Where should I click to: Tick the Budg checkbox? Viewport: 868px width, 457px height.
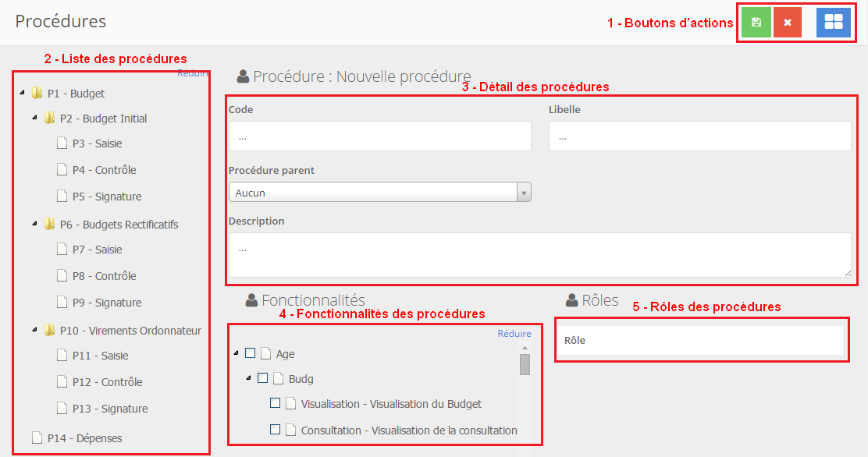263,378
